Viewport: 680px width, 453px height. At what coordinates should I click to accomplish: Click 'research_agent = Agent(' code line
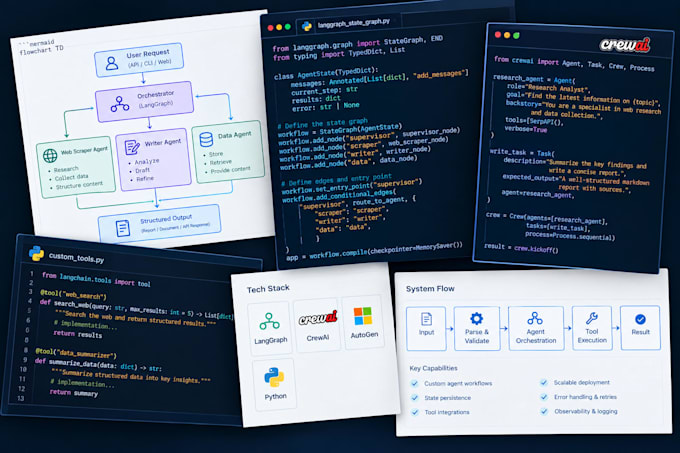click(x=534, y=79)
